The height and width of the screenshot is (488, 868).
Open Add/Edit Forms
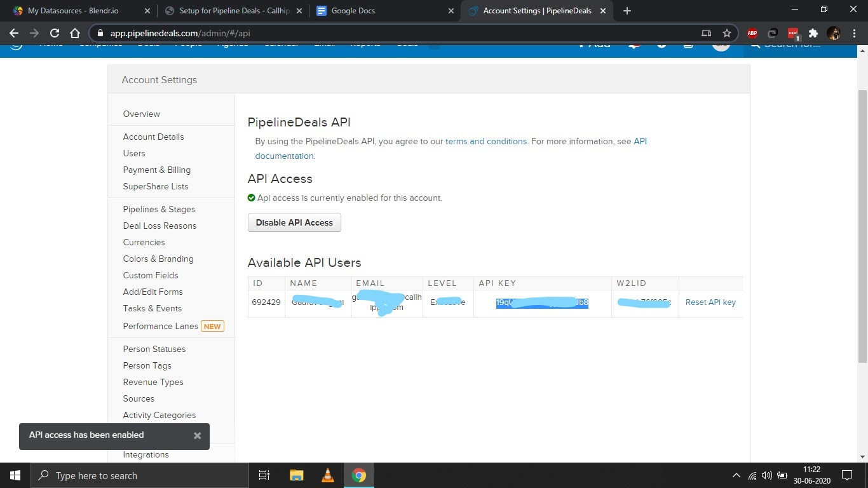coord(153,292)
